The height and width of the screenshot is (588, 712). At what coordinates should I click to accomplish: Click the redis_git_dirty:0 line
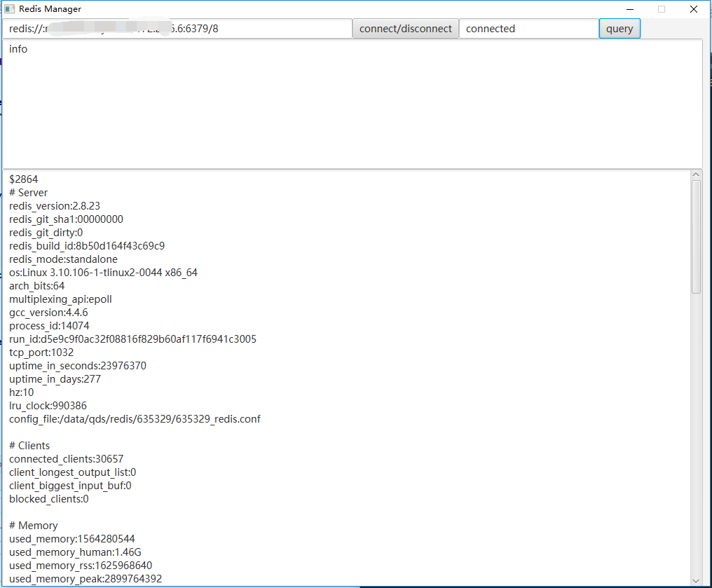coord(46,233)
